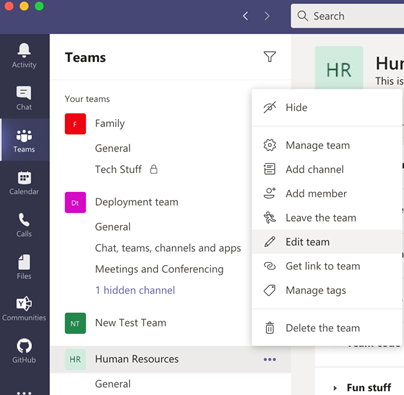Click the small HR avatar beside Human Resources
This screenshot has width=404, height=395.
(x=75, y=359)
